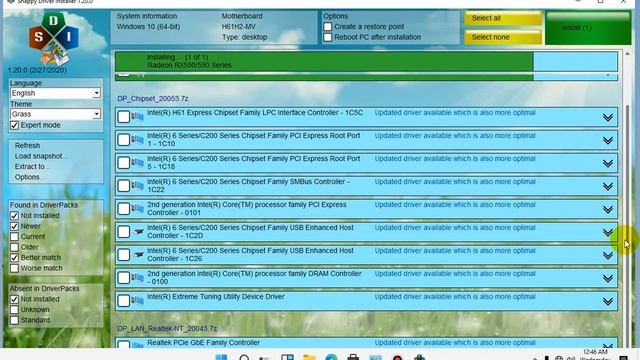The height and width of the screenshot is (360, 640).
Task: Select USB Enhanced Host Controller - 1C26 checkbox
Action: pos(123,255)
